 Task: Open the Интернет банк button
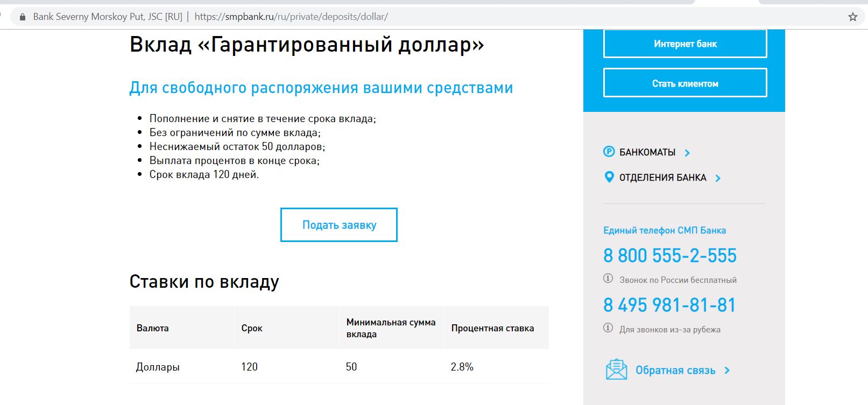(685, 44)
